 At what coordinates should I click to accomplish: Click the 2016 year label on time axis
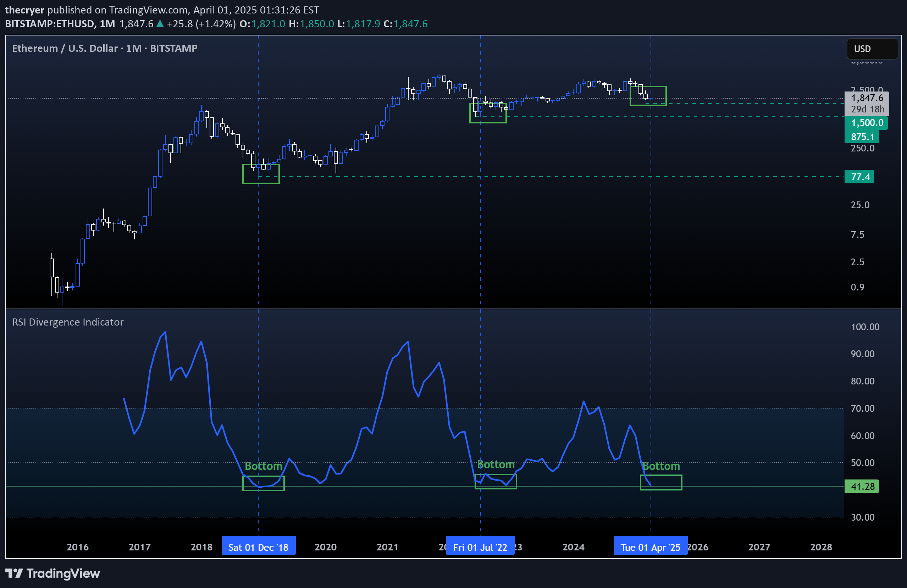click(x=78, y=547)
